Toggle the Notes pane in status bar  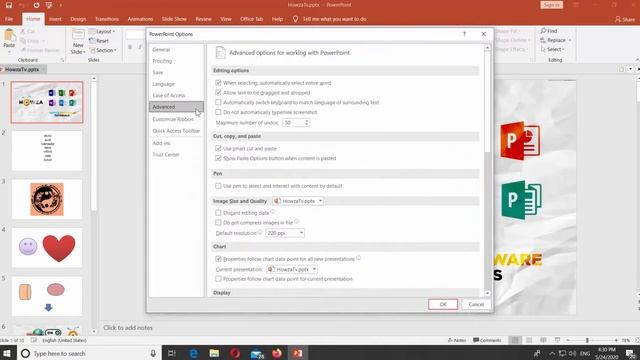pyautogui.click(x=457, y=340)
